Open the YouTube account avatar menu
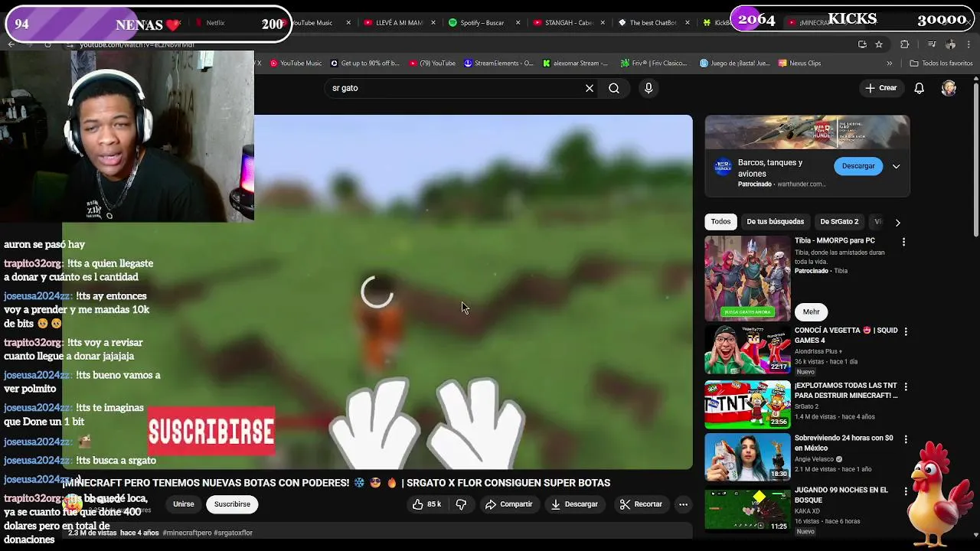 949,88
